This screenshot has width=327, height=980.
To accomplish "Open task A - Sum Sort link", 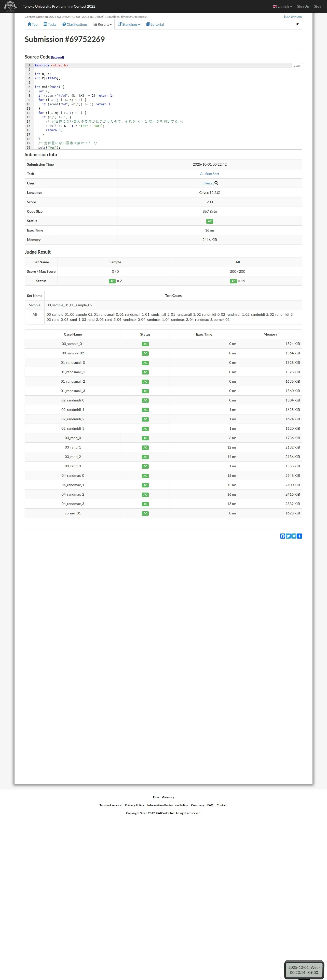I will 210,174.
